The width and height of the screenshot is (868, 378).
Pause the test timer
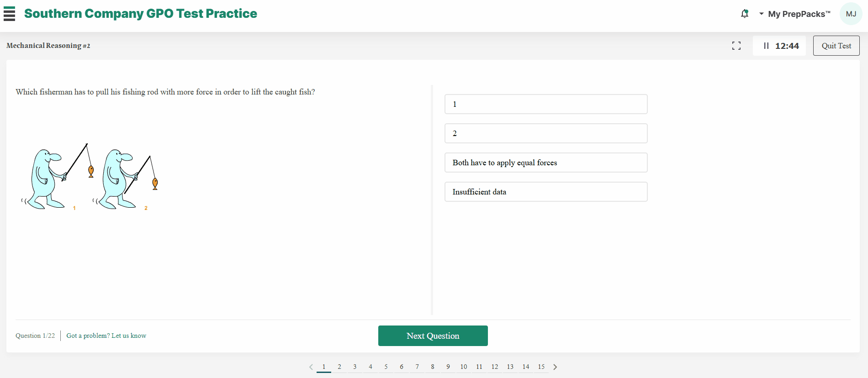766,46
